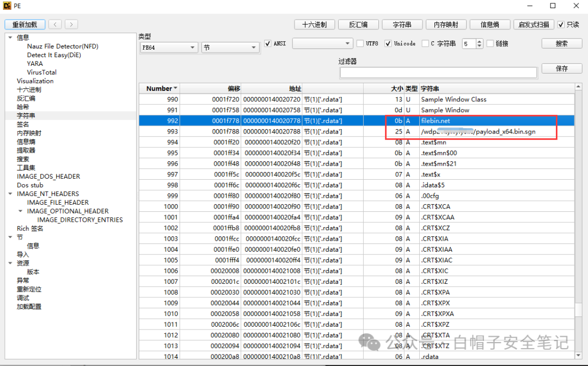Image resolution: width=588 pixels, height=366 pixels.
Task: Open the empty ANSI codepage dropdown
Action: coord(322,44)
